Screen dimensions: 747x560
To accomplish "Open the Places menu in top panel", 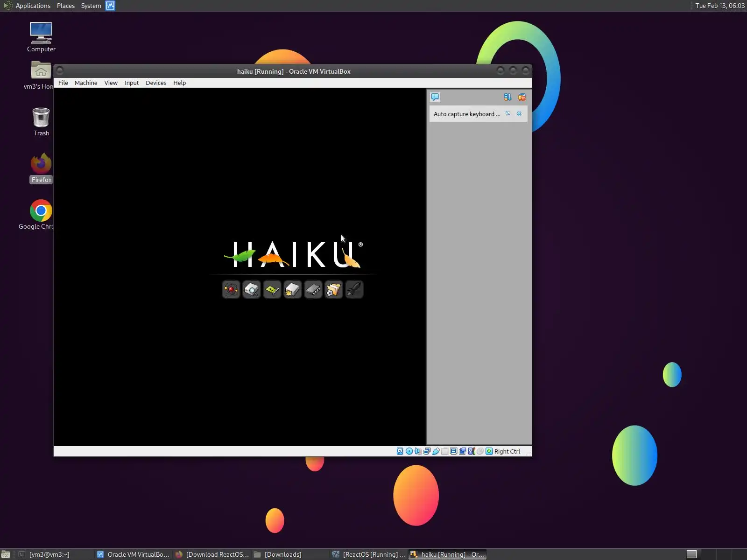I will point(66,6).
